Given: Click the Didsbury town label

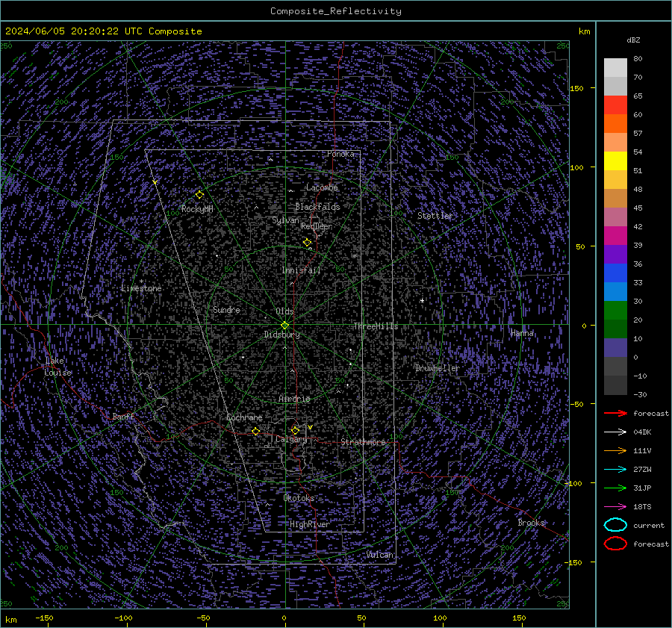Looking at the screenshot, I should click(x=281, y=335).
